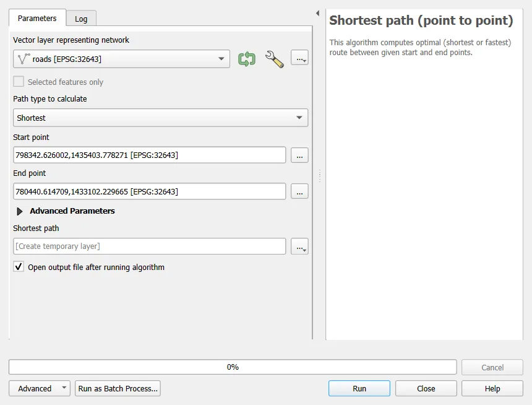532x405 pixels.
Task: Click the Close button
Action: click(426, 388)
